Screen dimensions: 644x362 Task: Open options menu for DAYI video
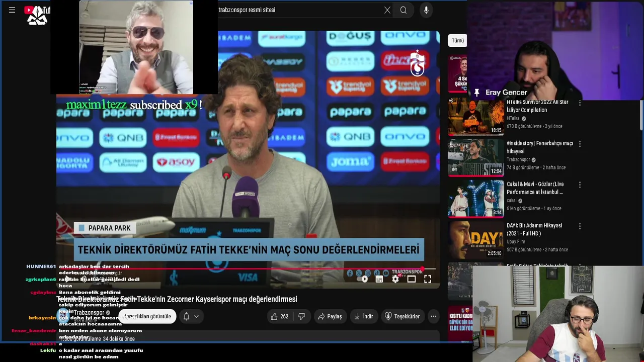coord(580,226)
